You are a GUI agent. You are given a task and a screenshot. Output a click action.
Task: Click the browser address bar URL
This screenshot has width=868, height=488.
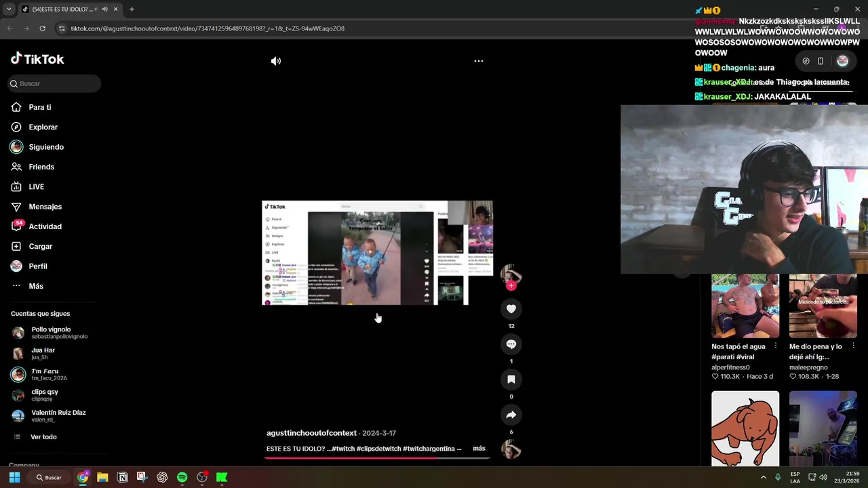pyautogui.click(x=208, y=28)
